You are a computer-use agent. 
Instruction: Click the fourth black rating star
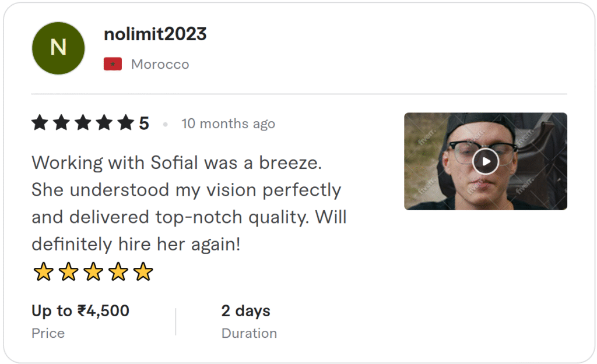pyautogui.click(x=104, y=123)
